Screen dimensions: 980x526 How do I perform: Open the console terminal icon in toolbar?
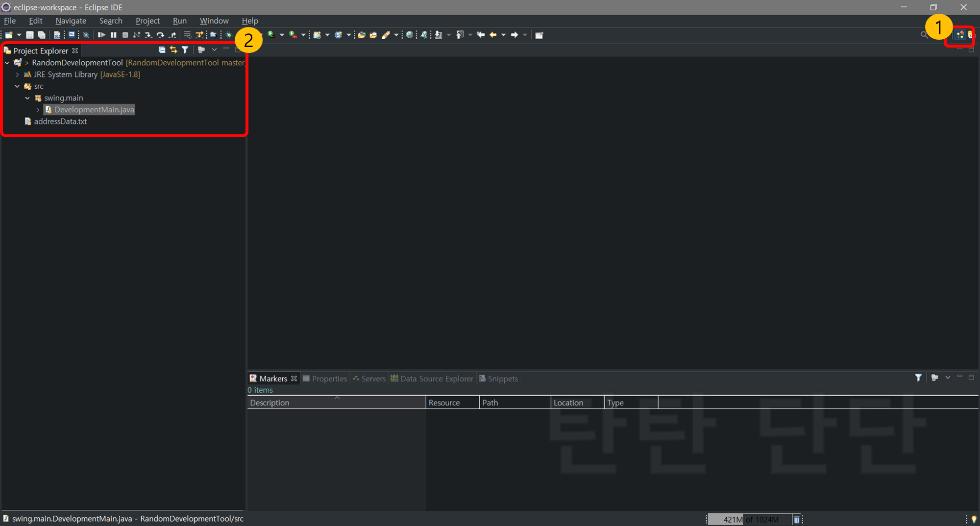pos(72,35)
